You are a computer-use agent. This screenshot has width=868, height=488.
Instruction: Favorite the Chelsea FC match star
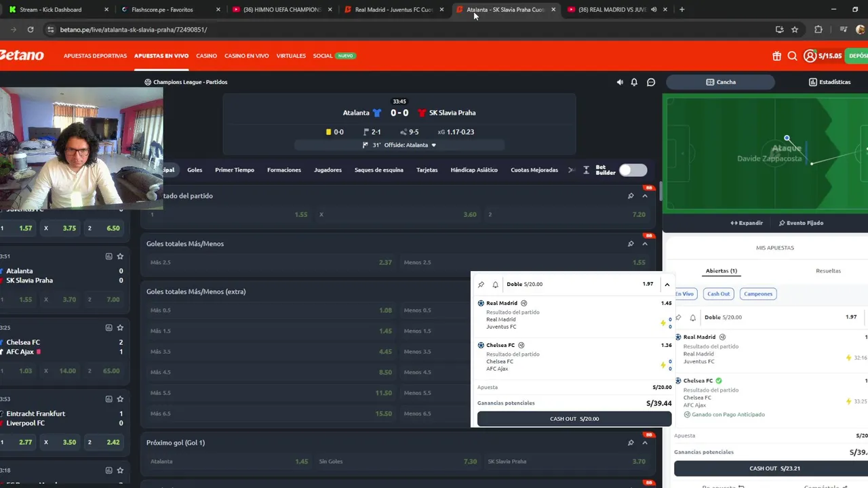pyautogui.click(x=120, y=327)
